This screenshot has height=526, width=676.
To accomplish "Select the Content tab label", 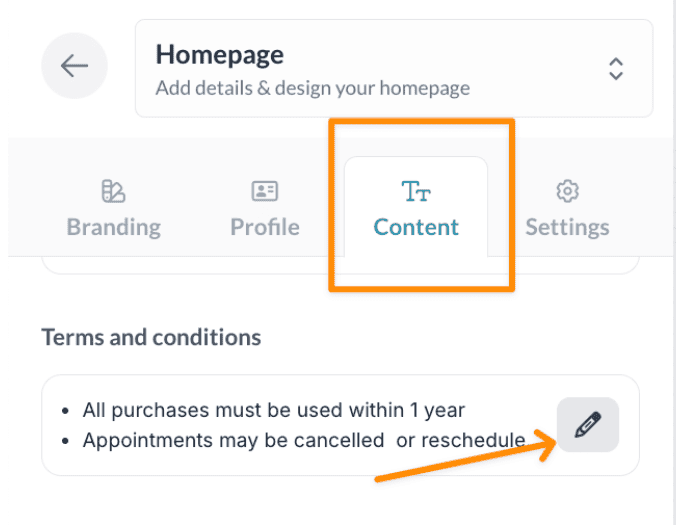I will 416,227.
